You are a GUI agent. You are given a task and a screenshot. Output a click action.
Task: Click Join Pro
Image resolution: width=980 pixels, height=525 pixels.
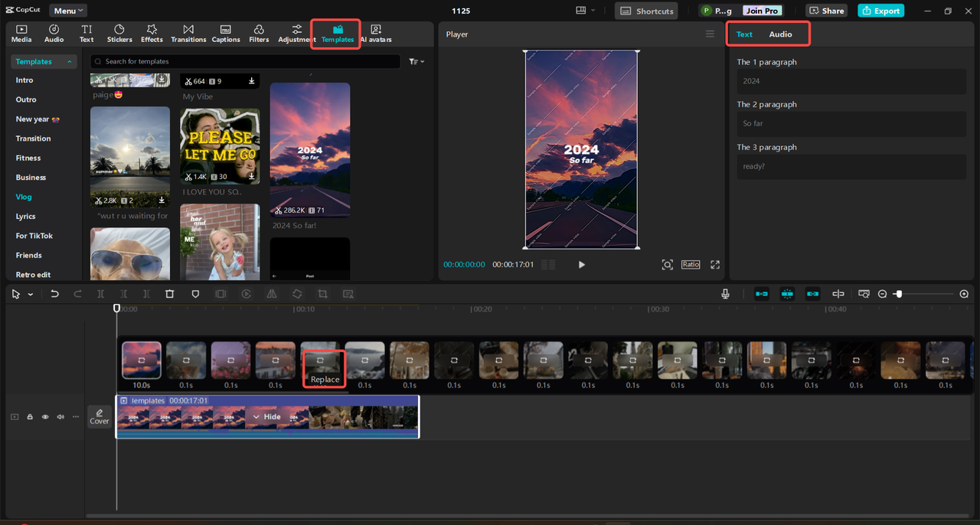tap(762, 11)
